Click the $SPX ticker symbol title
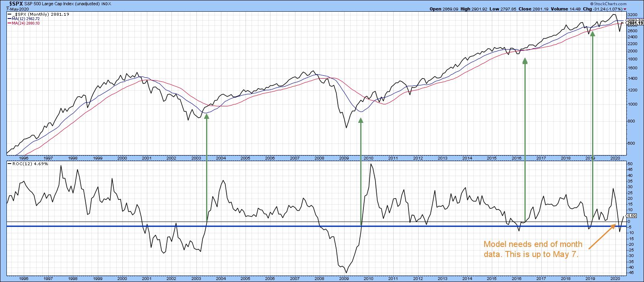The width and height of the screenshot is (644, 282). pos(13,3)
